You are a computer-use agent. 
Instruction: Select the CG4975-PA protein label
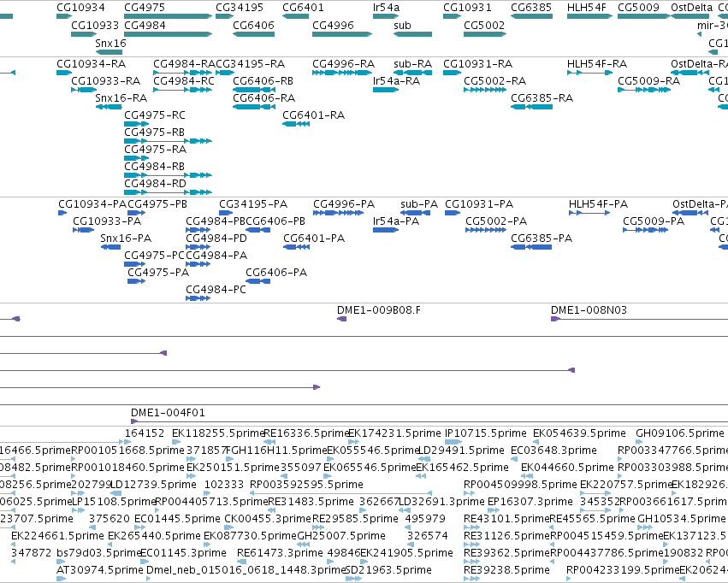coord(158,273)
